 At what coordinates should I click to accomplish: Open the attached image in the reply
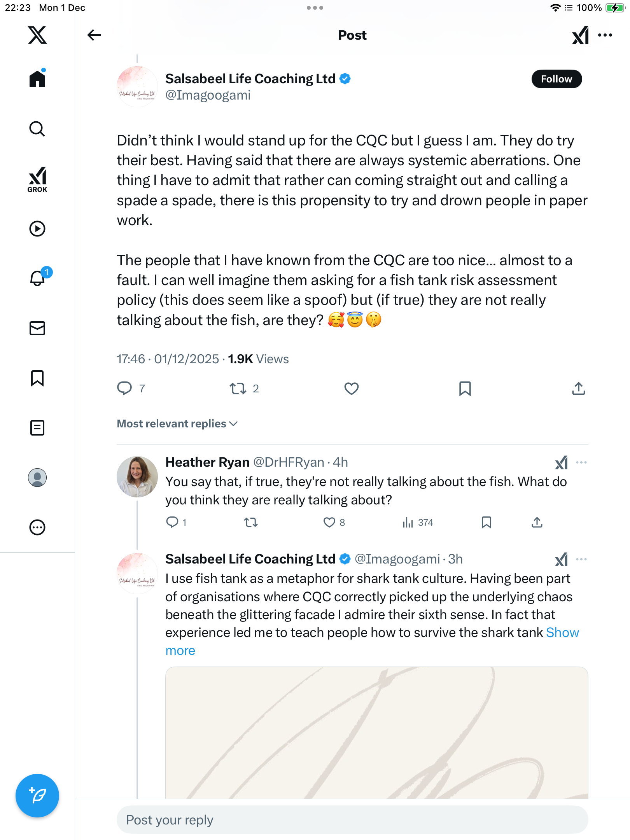[x=376, y=733]
